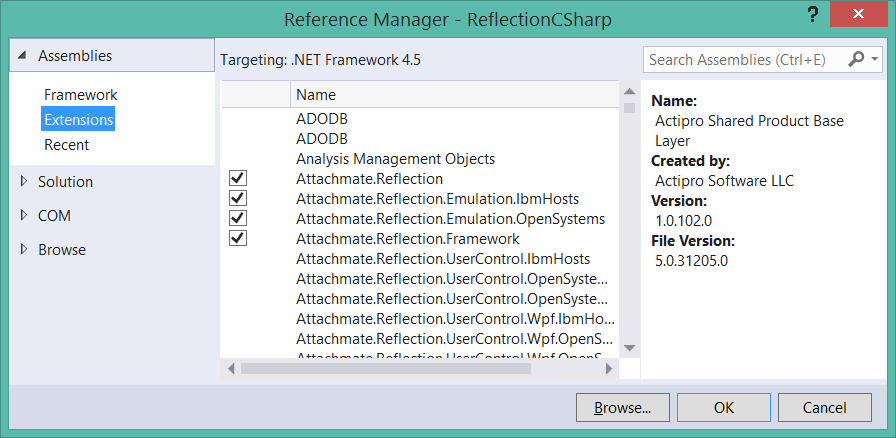Uncheck Attachmate.Reflection.Emulation.OpenSystems checkbox
896x438 pixels.
pyautogui.click(x=238, y=218)
